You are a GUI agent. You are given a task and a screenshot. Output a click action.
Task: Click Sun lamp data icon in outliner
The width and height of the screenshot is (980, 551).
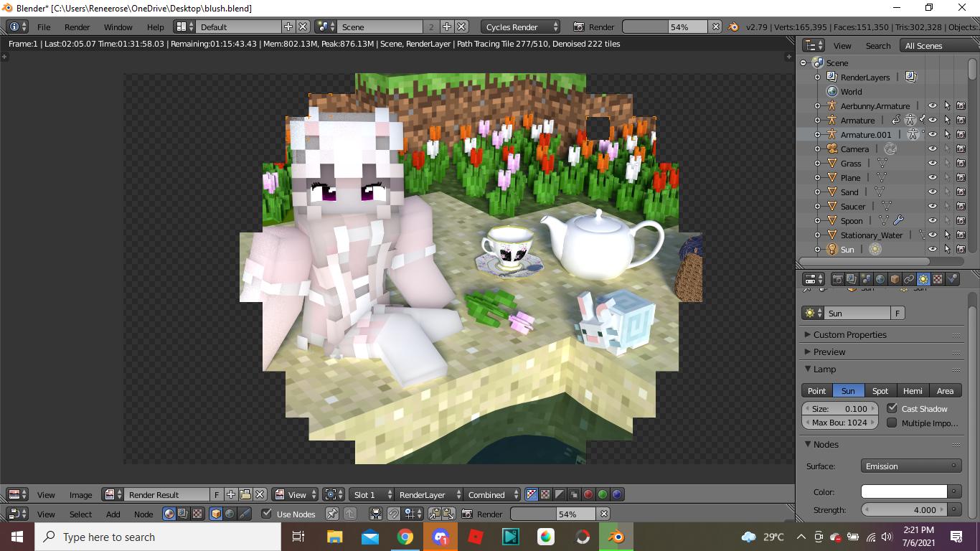[875, 249]
